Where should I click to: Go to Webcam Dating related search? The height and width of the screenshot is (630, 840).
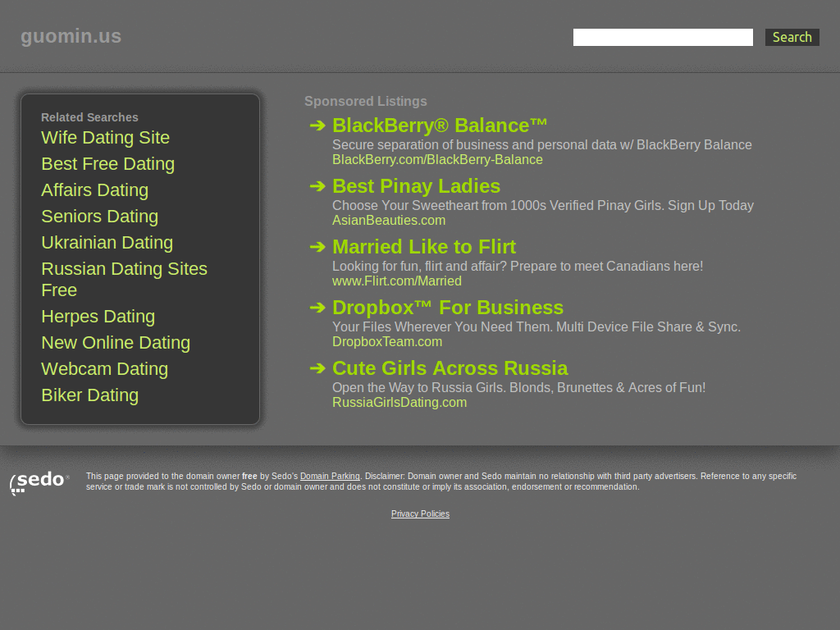point(104,369)
